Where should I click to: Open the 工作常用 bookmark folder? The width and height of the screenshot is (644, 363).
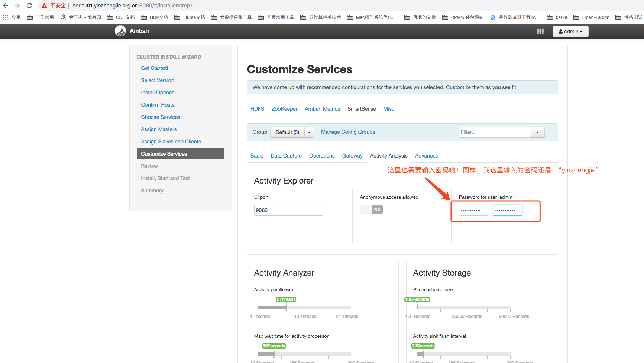pyautogui.click(x=40, y=17)
